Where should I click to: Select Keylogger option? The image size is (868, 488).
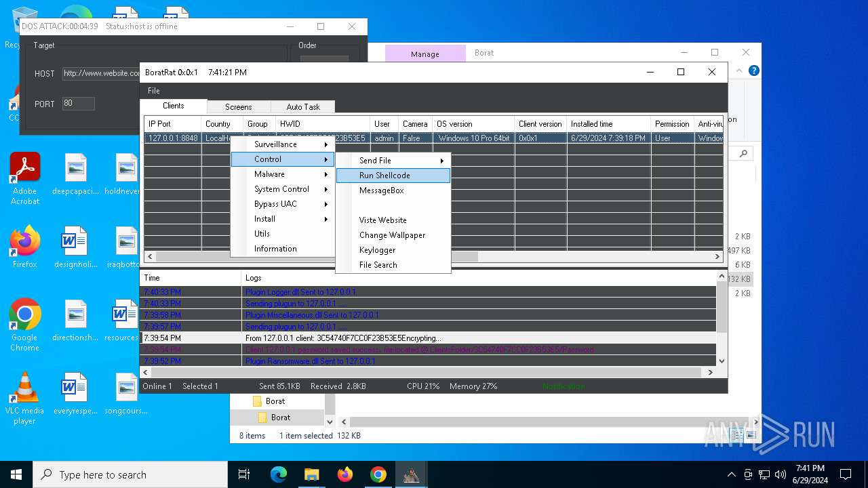coord(393,250)
